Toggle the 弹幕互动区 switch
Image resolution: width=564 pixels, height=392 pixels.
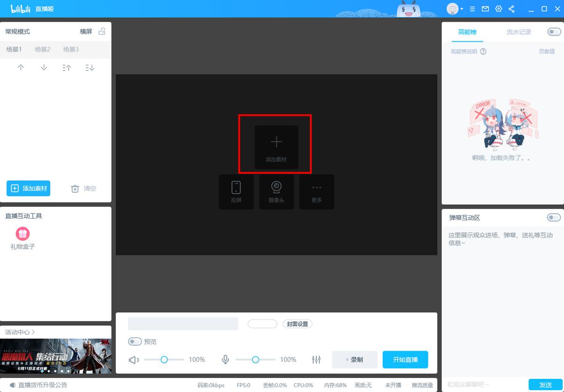point(554,218)
